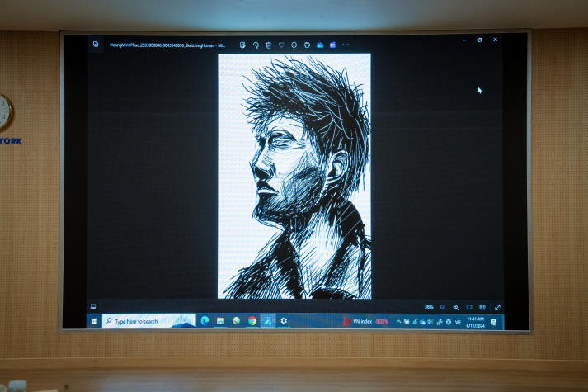Click the Type here to search box
The height and width of the screenshot is (392, 588).
point(149,321)
